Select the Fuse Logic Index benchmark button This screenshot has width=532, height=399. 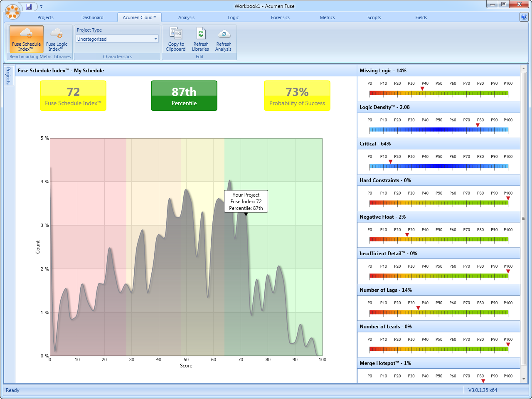click(57, 39)
